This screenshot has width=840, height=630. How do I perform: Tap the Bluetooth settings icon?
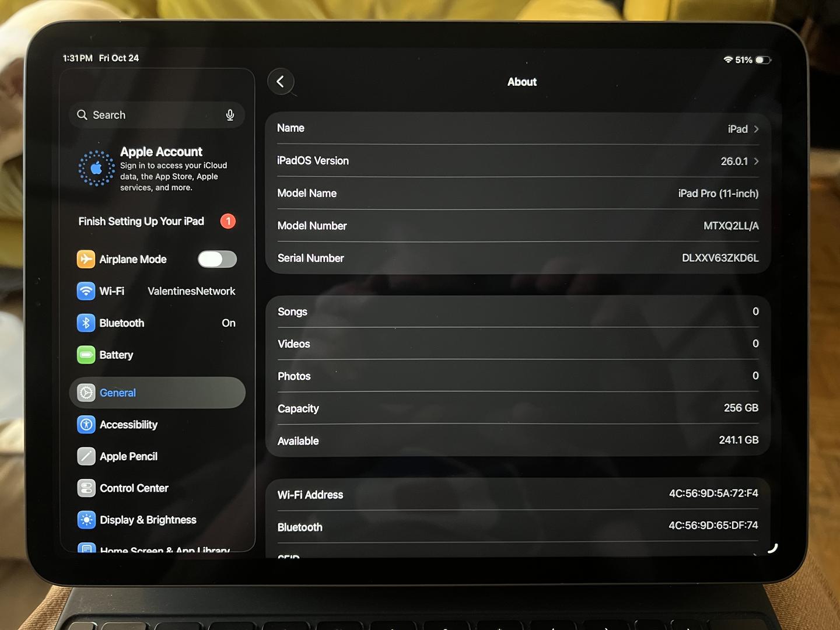pyautogui.click(x=86, y=323)
